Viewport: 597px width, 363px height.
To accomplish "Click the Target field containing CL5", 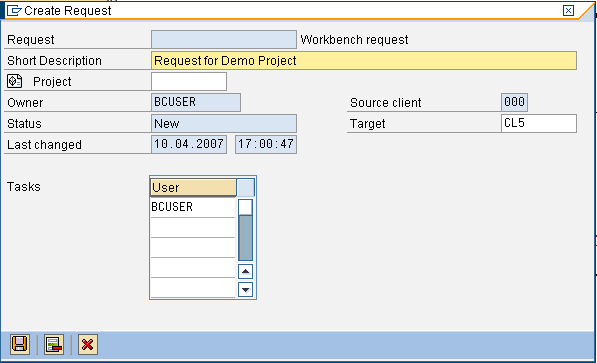I will [539, 123].
